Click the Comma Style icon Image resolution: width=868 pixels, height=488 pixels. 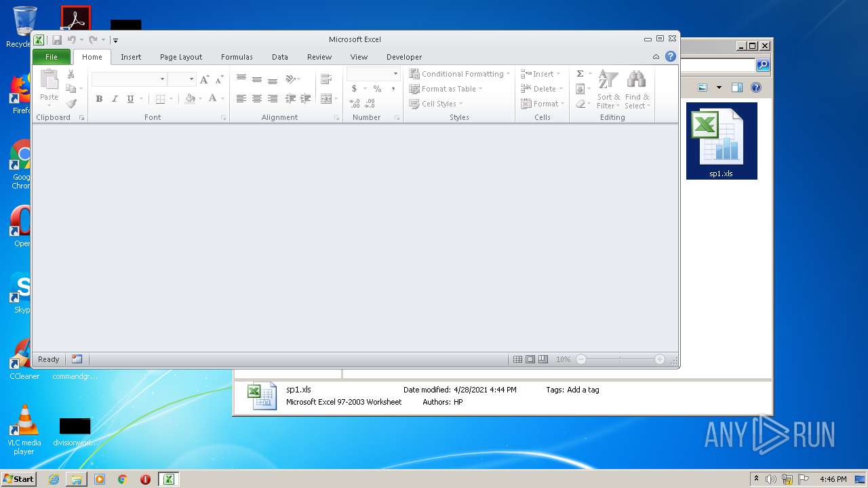393,89
